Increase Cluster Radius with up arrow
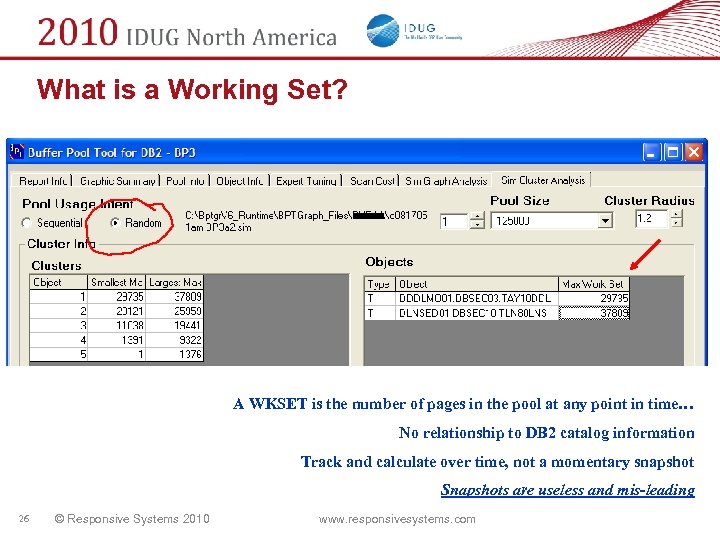Viewport: 720px width, 540px height. click(x=676, y=214)
